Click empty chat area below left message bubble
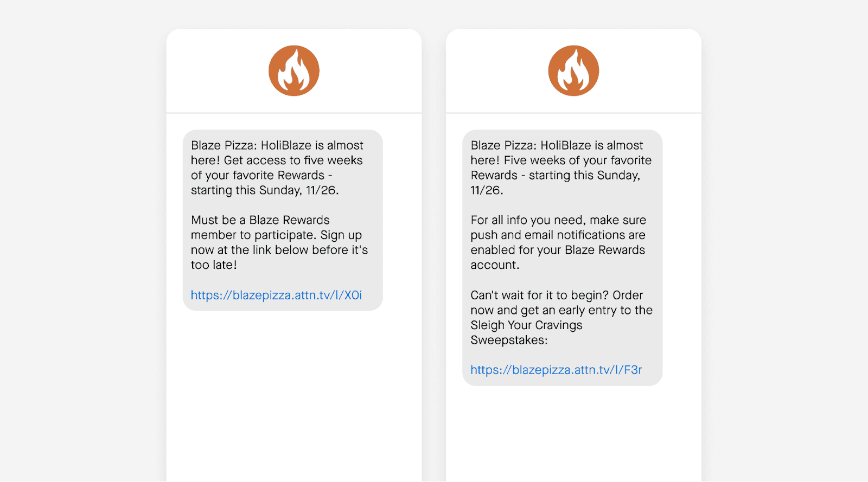The height and width of the screenshot is (482, 868). (294, 396)
